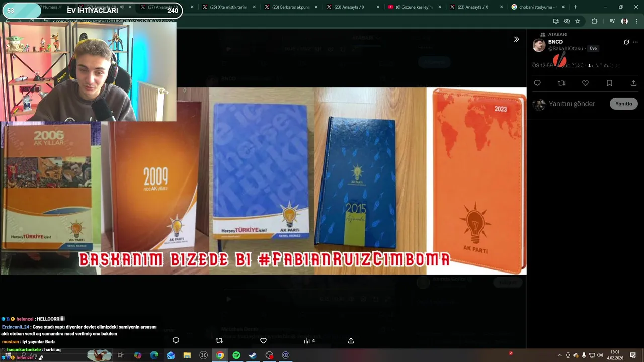
Task: Open File Explorer from taskbar
Action: click(187, 355)
